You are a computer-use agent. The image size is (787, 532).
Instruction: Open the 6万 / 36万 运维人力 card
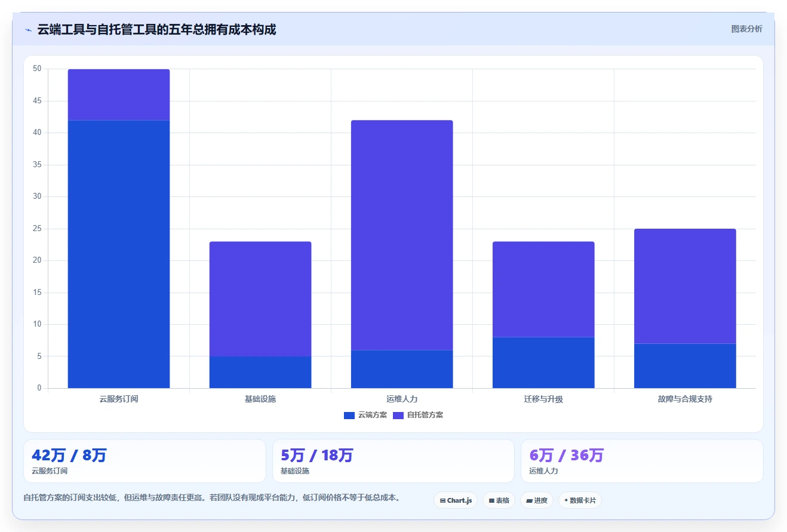[642, 461]
